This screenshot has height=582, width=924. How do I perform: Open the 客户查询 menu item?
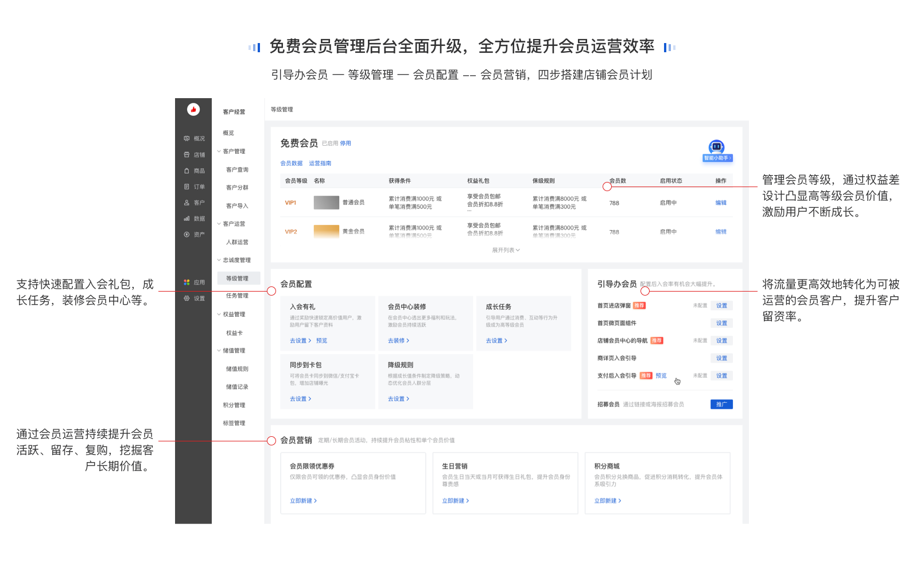[x=237, y=170]
